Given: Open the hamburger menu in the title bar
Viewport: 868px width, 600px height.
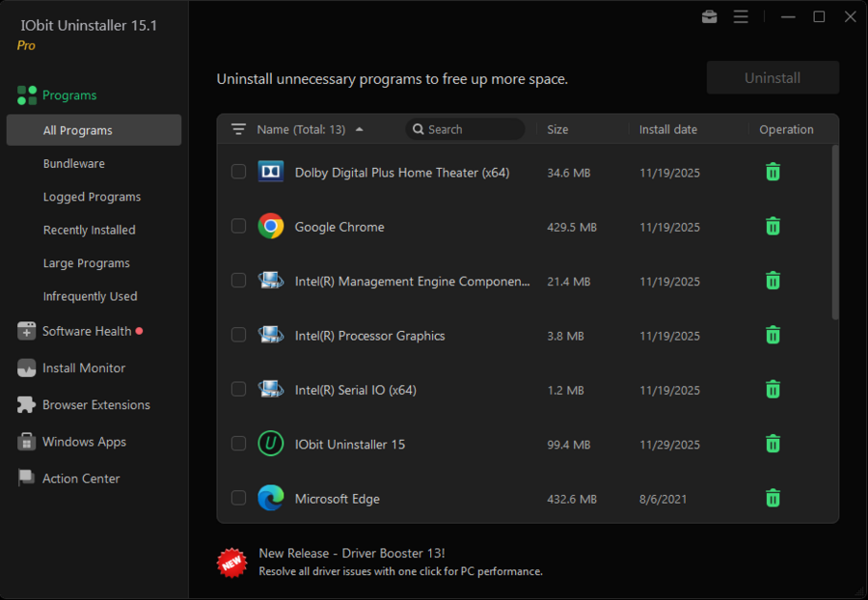Looking at the screenshot, I should (741, 16).
